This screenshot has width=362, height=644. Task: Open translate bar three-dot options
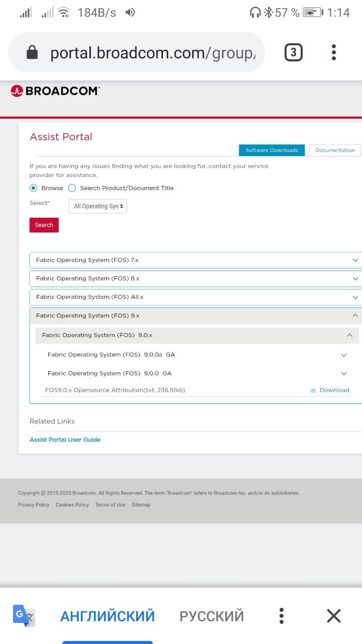coord(282,616)
